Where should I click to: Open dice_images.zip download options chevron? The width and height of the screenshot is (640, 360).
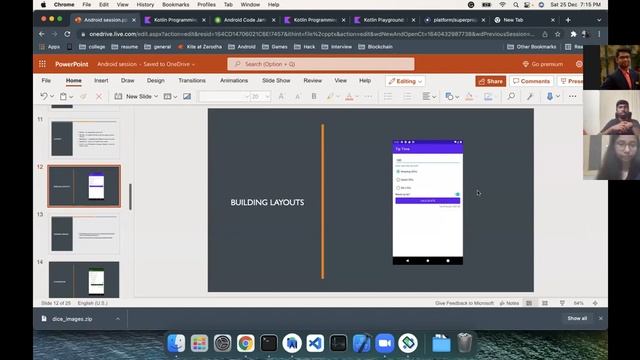point(118,319)
